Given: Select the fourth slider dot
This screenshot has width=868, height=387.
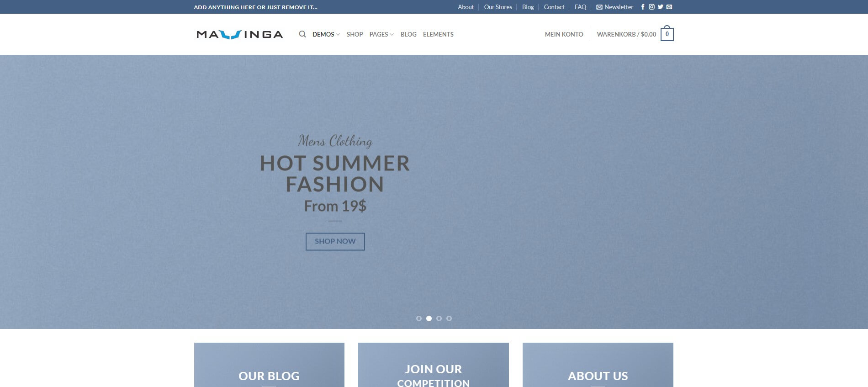Looking at the screenshot, I should tap(449, 318).
